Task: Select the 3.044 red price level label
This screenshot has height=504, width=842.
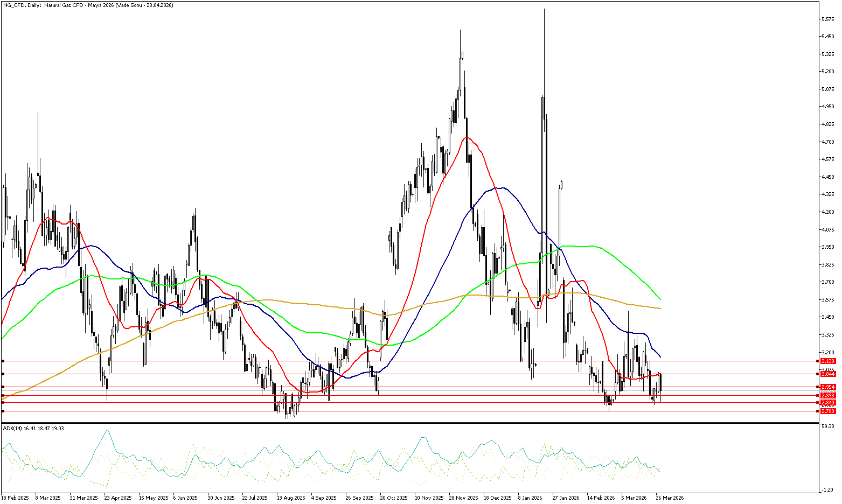Action: coord(828,374)
